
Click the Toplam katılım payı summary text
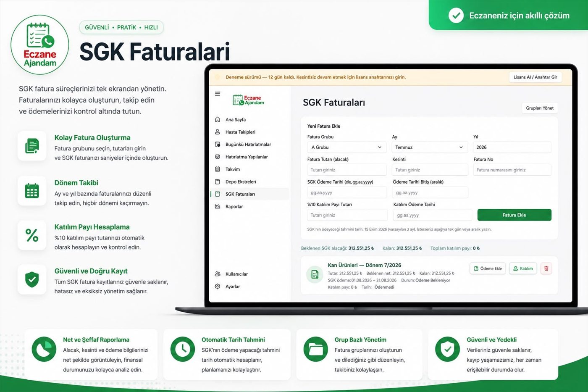pyautogui.click(x=455, y=248)
